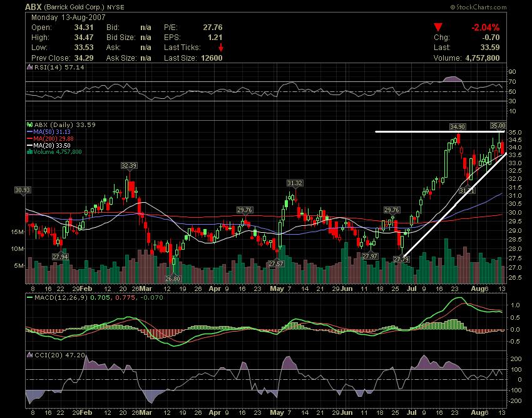The image size is (532, 418).
Task: Click the date Monday 13-Aug-2007
Action: pyautogui.click(x=68, y=18)
